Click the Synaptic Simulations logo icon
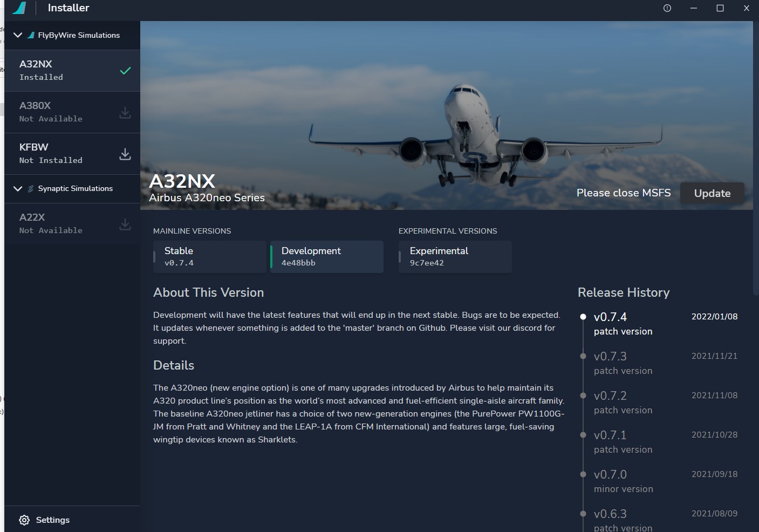759x532 pixels. (31, 188)
